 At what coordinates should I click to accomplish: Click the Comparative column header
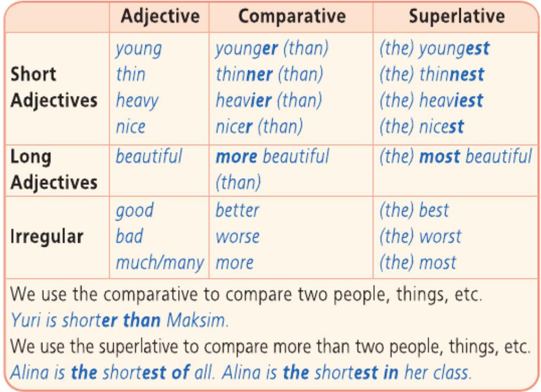coord(292,16)
